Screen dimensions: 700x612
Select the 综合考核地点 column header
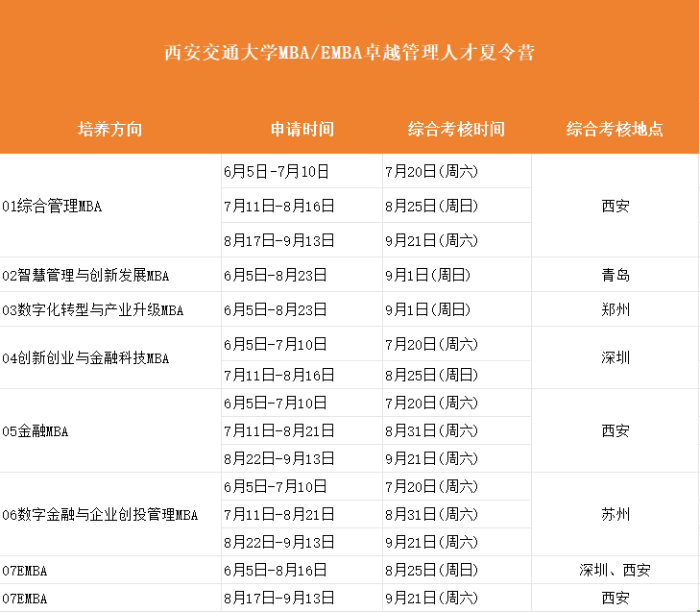coord(615,129)
